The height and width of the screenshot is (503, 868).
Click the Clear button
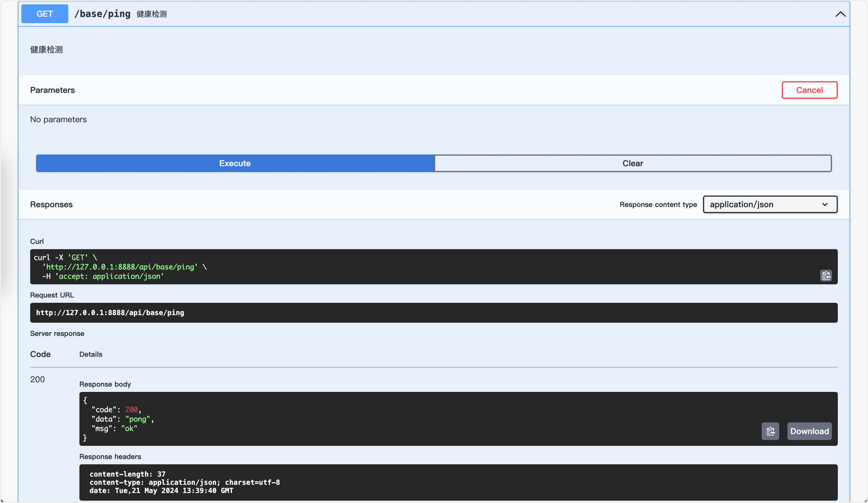pyautogui.click(x=633, y=163)
